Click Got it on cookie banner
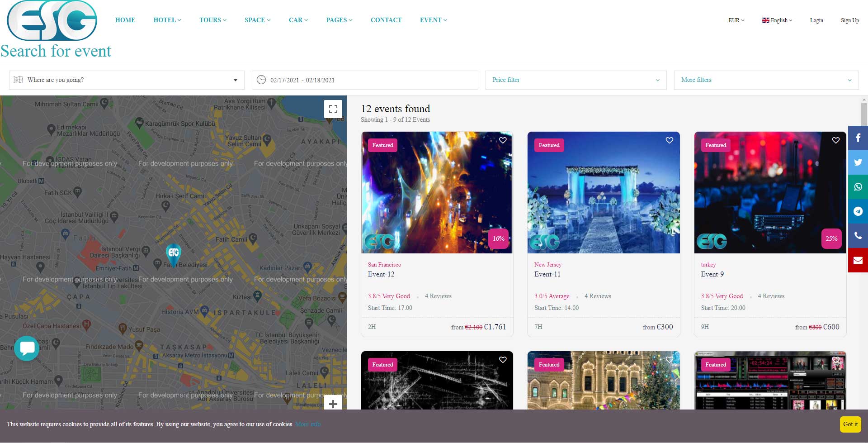The image size is (868, 443). [850, 424]
